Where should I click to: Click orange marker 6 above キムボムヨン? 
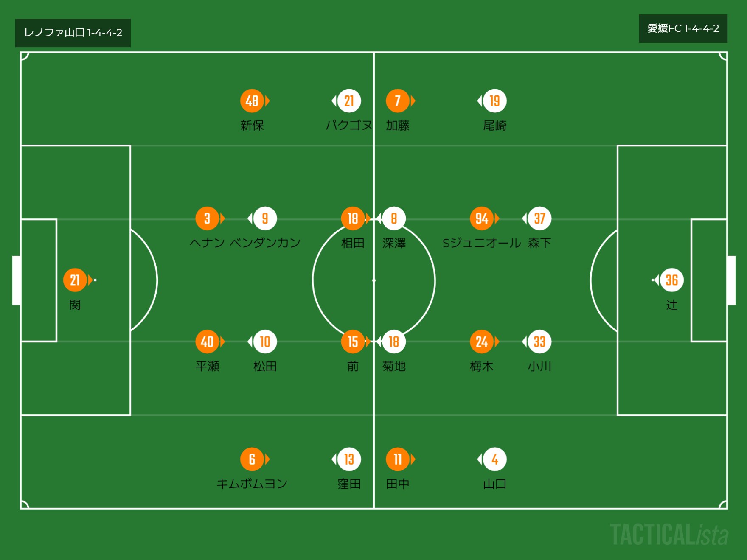click(x=252, y=459)
